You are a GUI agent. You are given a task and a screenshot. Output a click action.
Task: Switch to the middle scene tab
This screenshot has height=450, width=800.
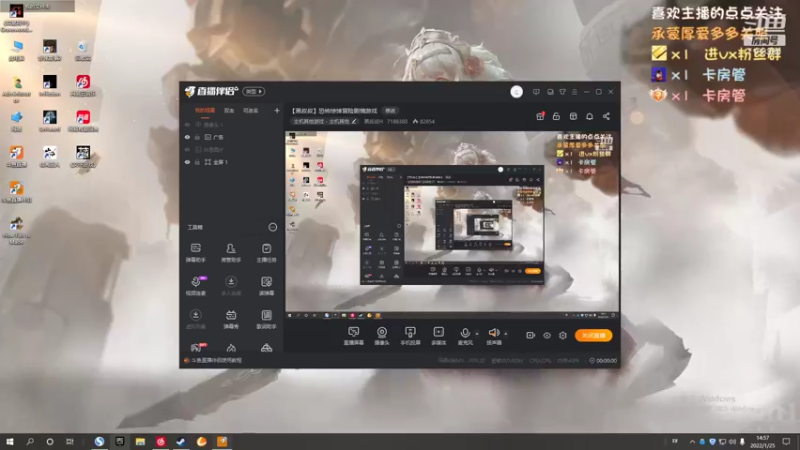pos(229,110)
